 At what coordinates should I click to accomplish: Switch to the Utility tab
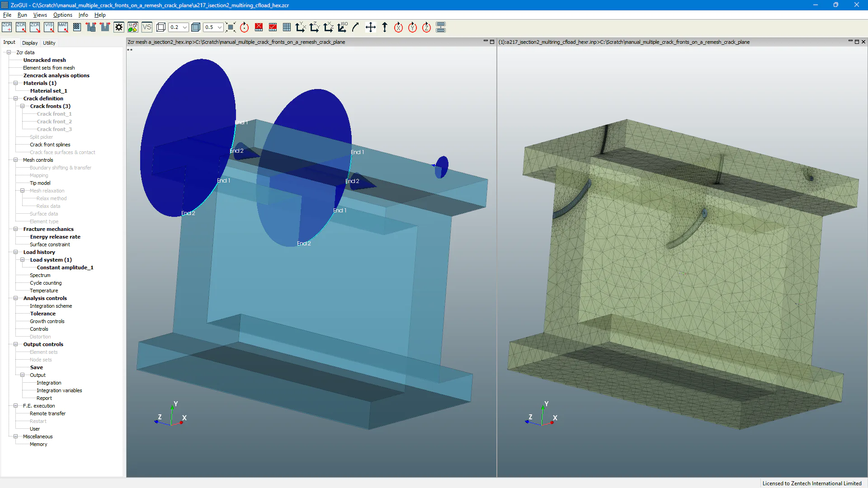pos(49,43)
